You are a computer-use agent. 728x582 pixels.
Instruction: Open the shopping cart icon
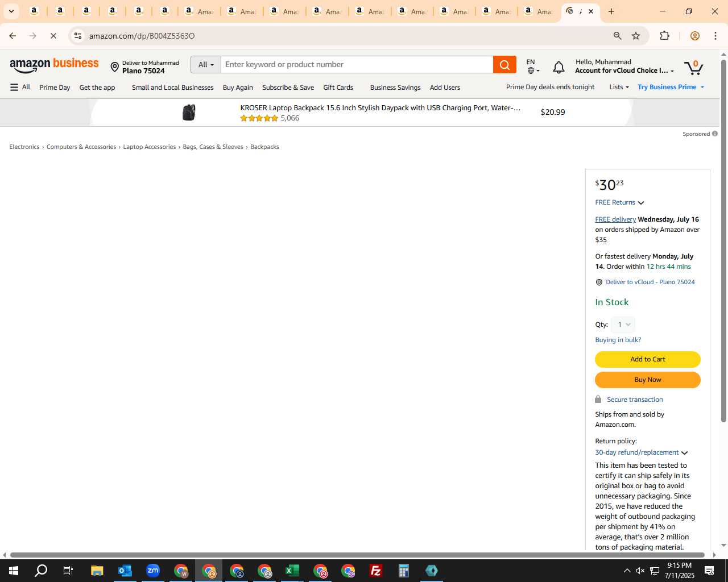click(x=693, y=67)
